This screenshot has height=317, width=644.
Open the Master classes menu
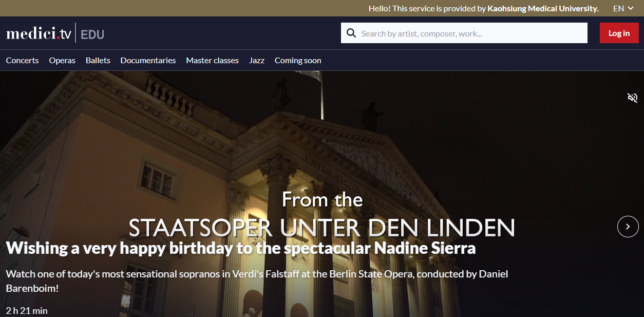[x=212, y=60]
